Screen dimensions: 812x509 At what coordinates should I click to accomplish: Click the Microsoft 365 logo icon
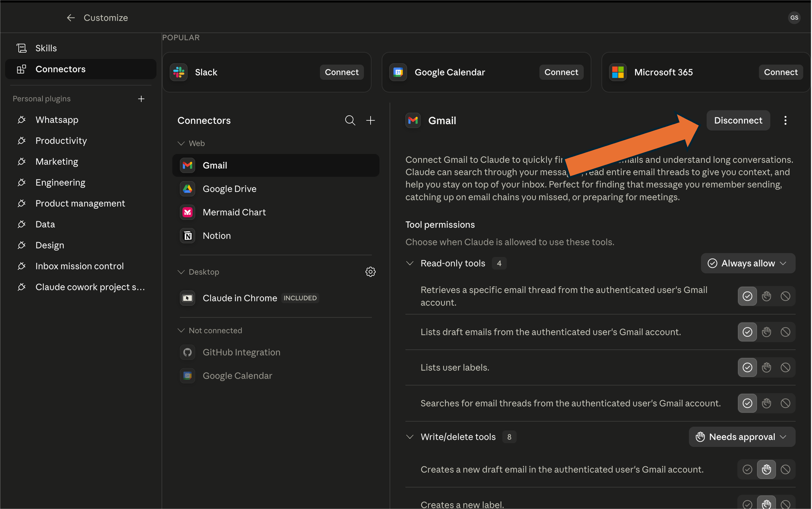pos(618,72)
